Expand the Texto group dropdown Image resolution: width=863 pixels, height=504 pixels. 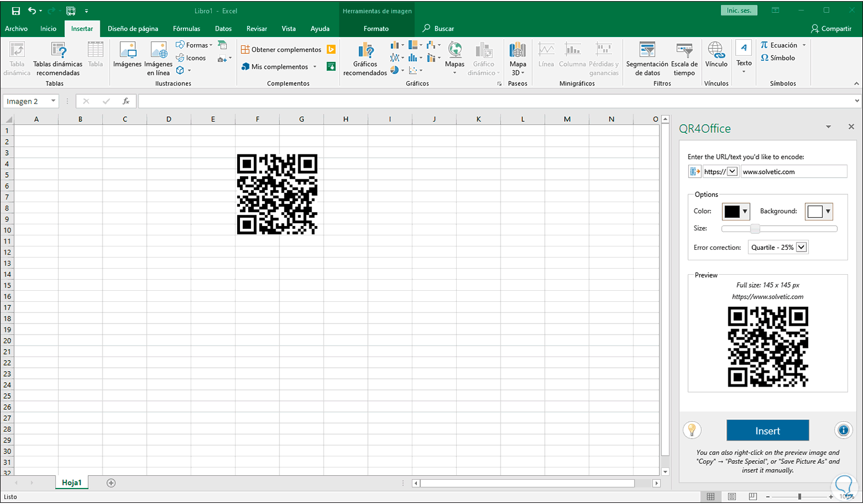[x=744, y=71]
